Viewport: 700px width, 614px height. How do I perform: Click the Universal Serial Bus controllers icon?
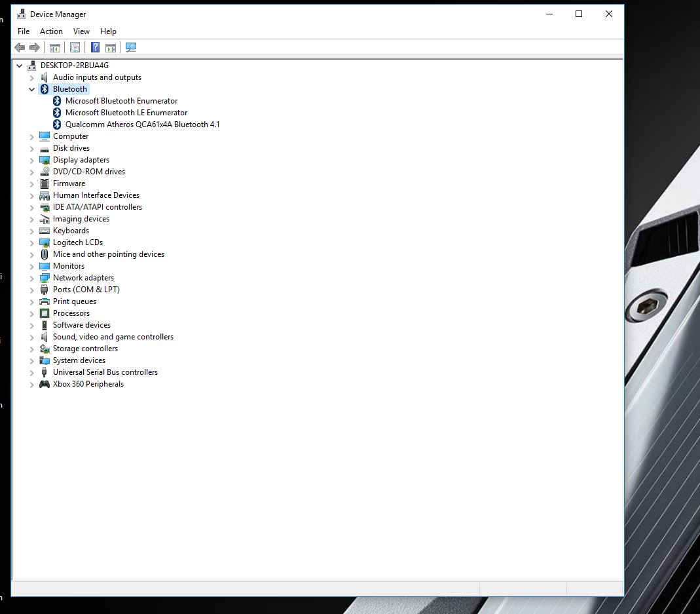(x=44, y=372)
